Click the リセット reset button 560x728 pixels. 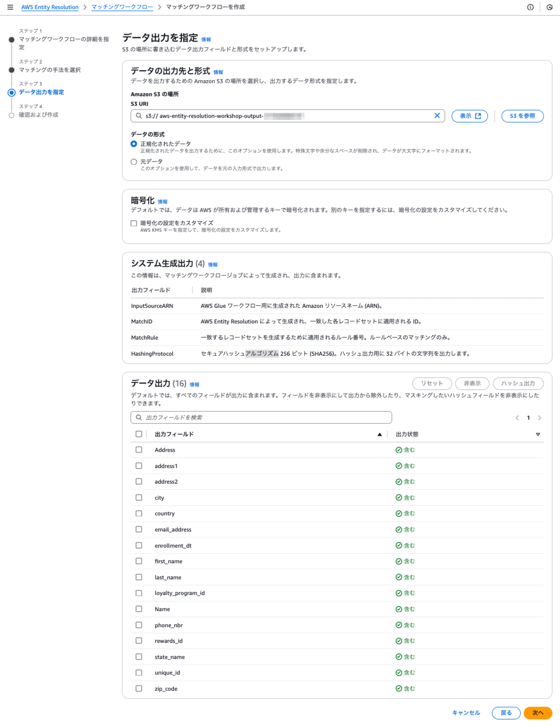pyautogui.click(x=432, y=383)
